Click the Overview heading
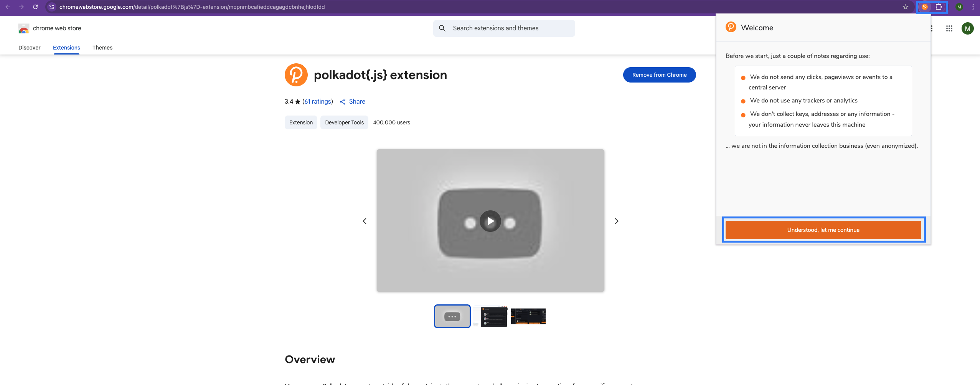The width and height of the screenshot is (980, 385). tap(310, 360)
